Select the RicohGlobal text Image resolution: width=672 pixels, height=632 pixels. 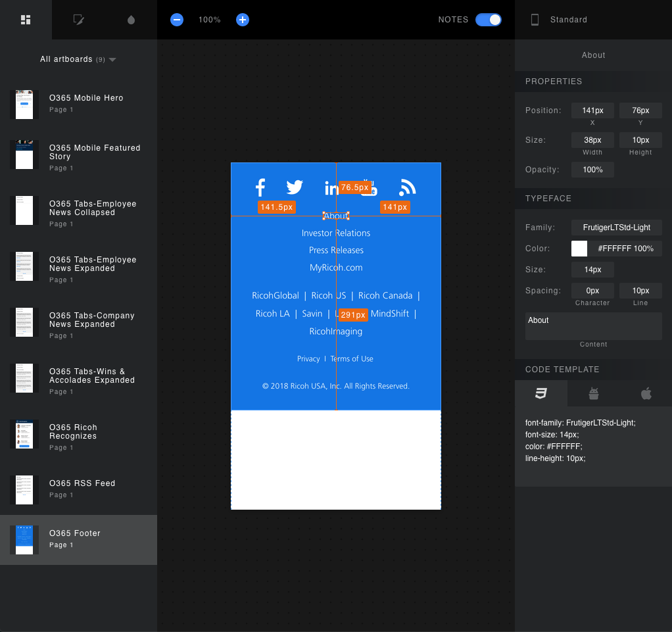point(275,296)
